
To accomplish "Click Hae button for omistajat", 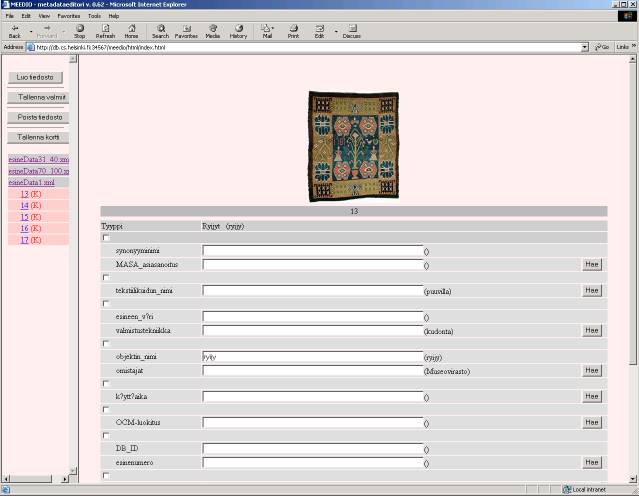I will (x=592, y=370).
